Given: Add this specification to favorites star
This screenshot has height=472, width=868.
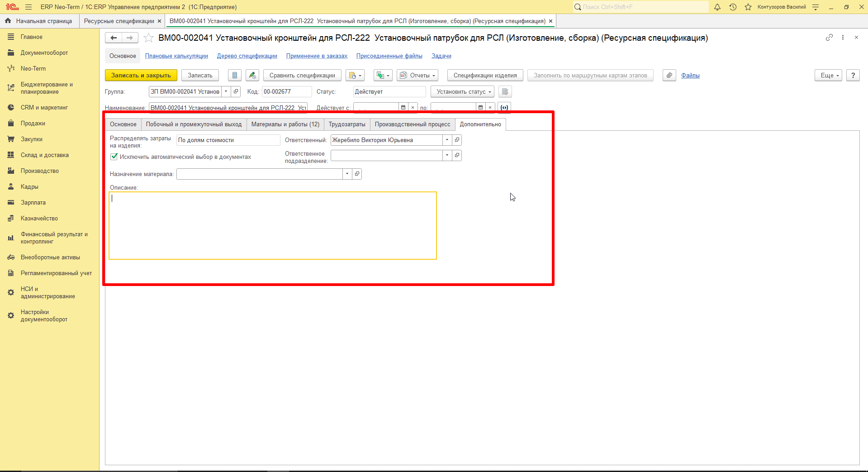Looking at the screenshot, I should 148,38.
